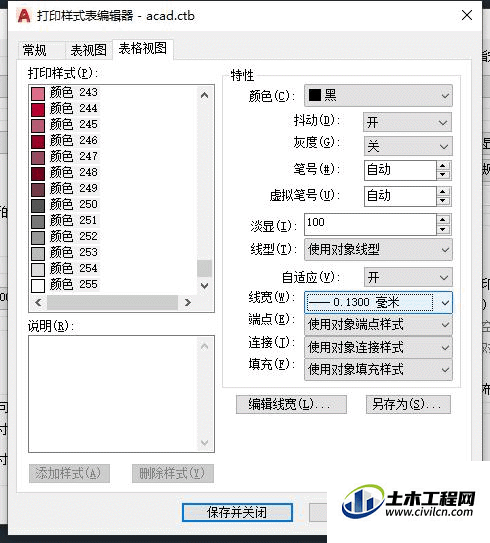Click the 颜色 252 plot style text

pyautogui.click(x=74, y=236)
